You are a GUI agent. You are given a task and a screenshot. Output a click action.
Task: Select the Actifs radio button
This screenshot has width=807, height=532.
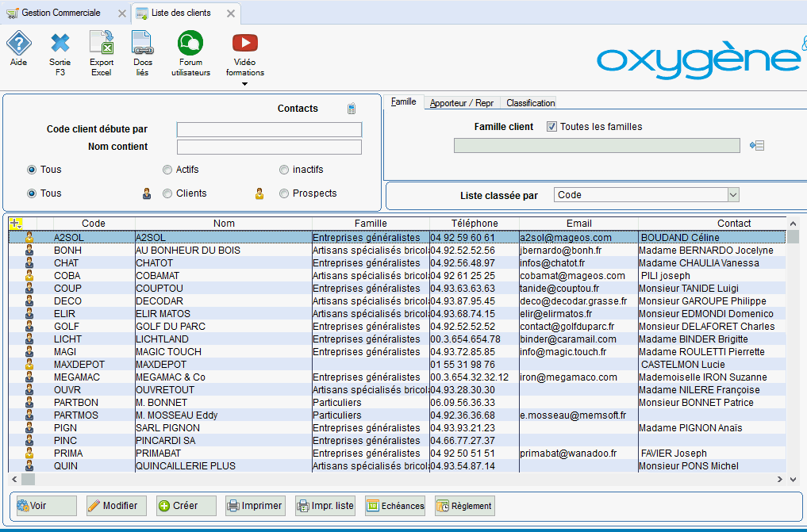(167, 170)
